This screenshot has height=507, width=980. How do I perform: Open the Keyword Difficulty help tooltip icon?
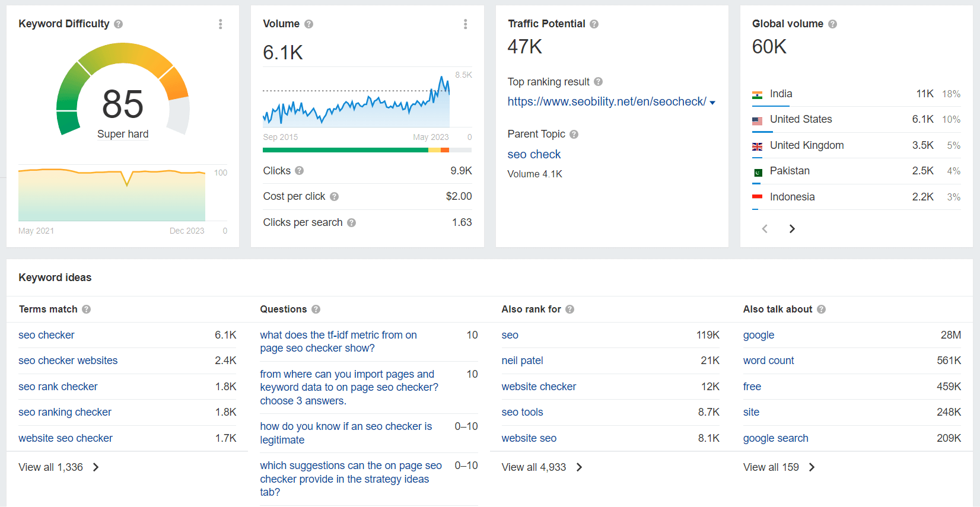118,24
